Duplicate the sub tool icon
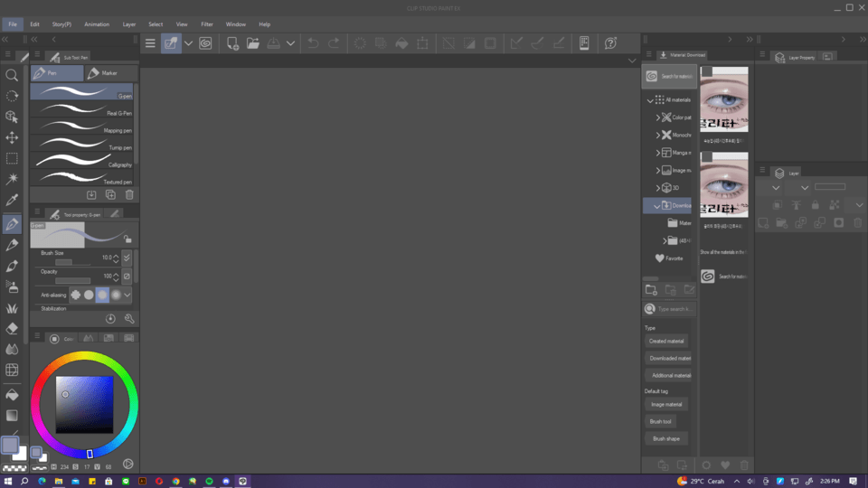Viewport: 868px width, 488px height. tap(110, 195)
